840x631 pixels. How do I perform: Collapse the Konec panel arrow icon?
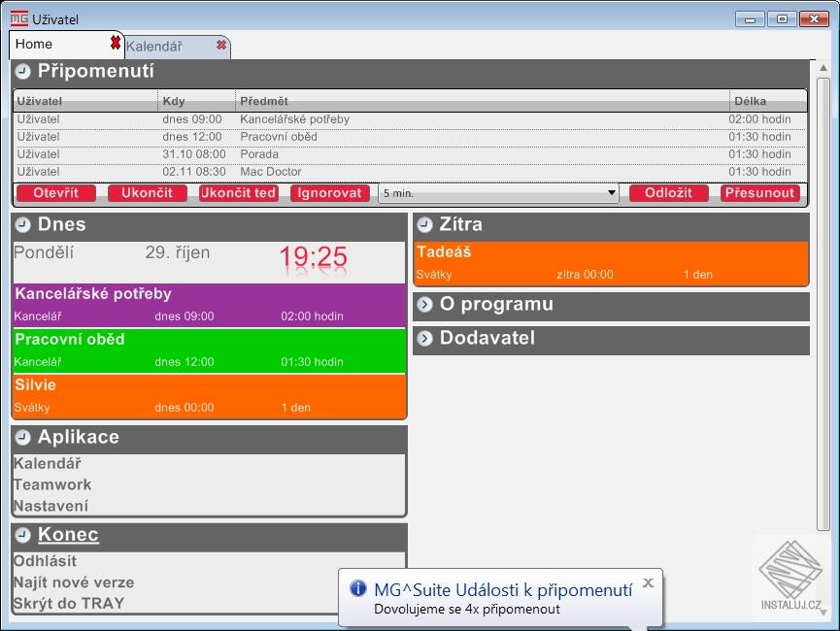point(22,535)
